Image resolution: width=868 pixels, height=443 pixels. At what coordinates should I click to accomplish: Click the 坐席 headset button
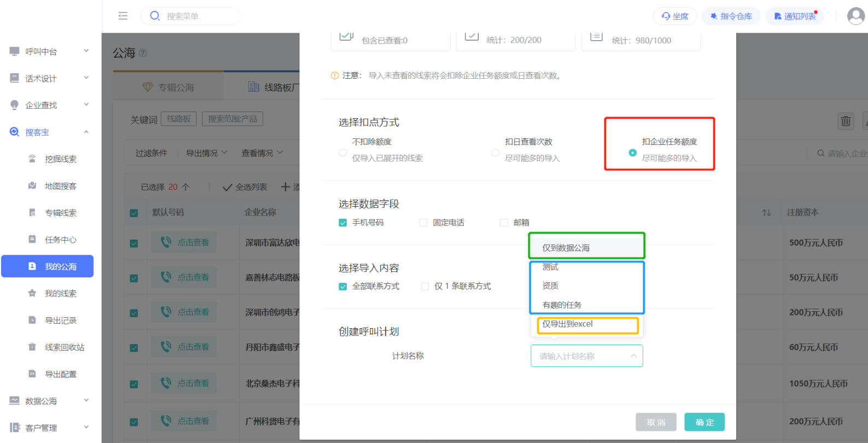coord(674,16)
